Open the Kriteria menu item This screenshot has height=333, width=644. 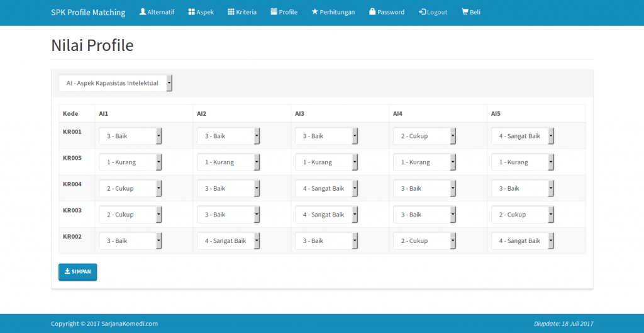[247, 12]
